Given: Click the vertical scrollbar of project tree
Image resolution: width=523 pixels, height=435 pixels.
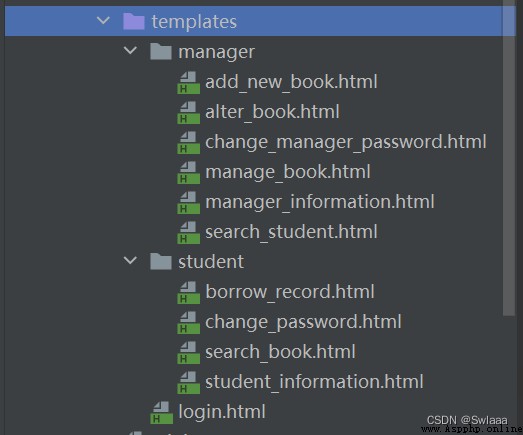Looking at the screenshot, I should point(509,157).
